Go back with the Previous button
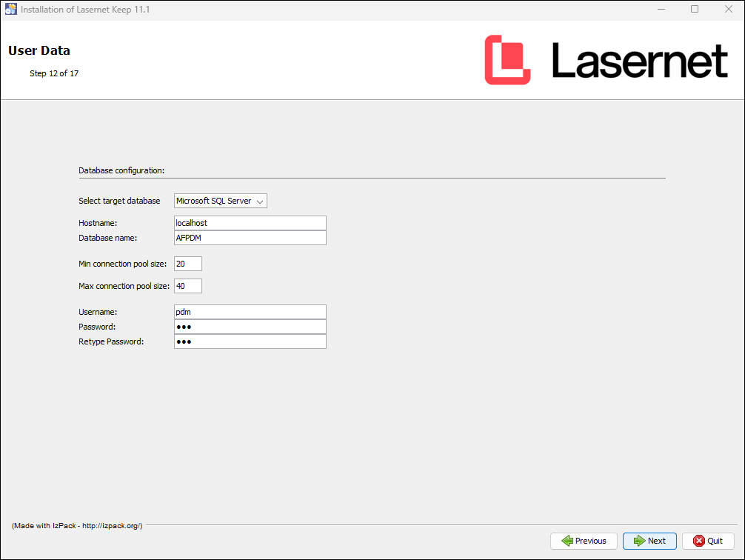The image size is (745, 560). click(x=584, y=541)
